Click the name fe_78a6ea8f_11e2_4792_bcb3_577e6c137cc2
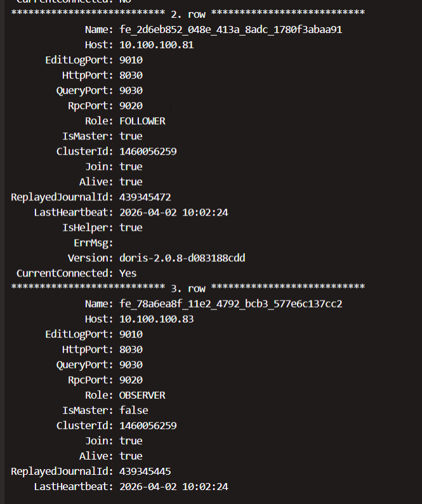 [231, 304]
